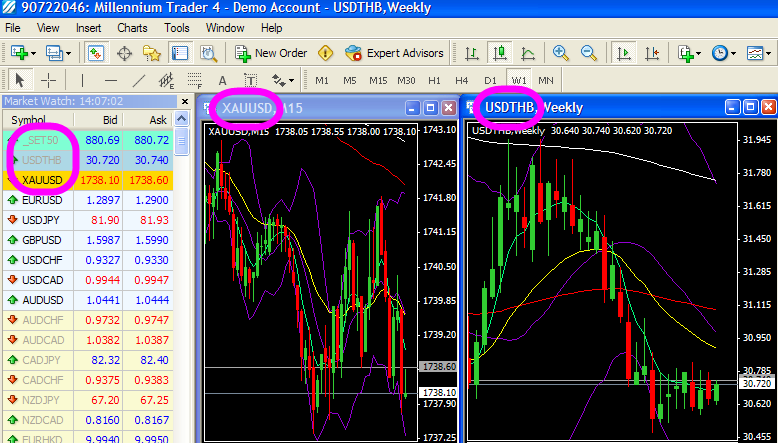The width and height of the screenshot is (778, 443).
Task: Switch chart to MN timeframe
Action: [546, 80]
